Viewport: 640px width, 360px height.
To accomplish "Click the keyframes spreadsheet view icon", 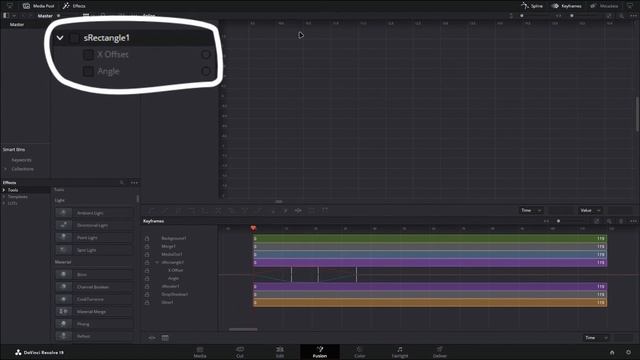I will point(165,338).
